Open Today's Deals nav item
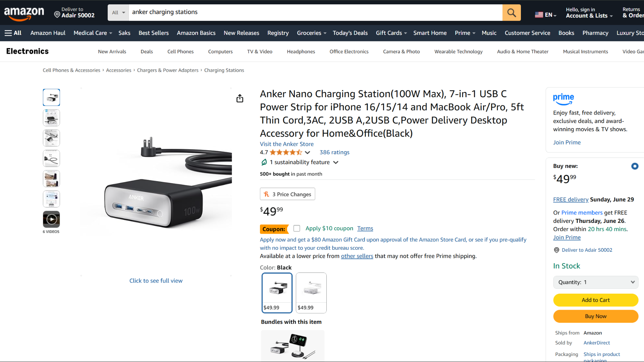Screen dimensions: 644x362 350,33
